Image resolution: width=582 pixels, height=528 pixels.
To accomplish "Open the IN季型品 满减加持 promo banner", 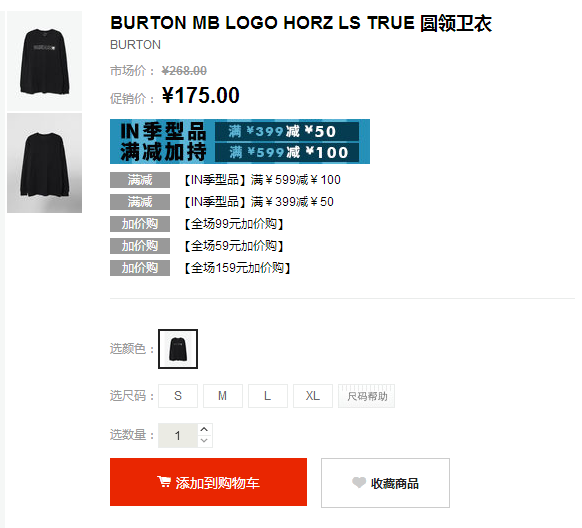I will pyautogui.click(x=240, y=141).
